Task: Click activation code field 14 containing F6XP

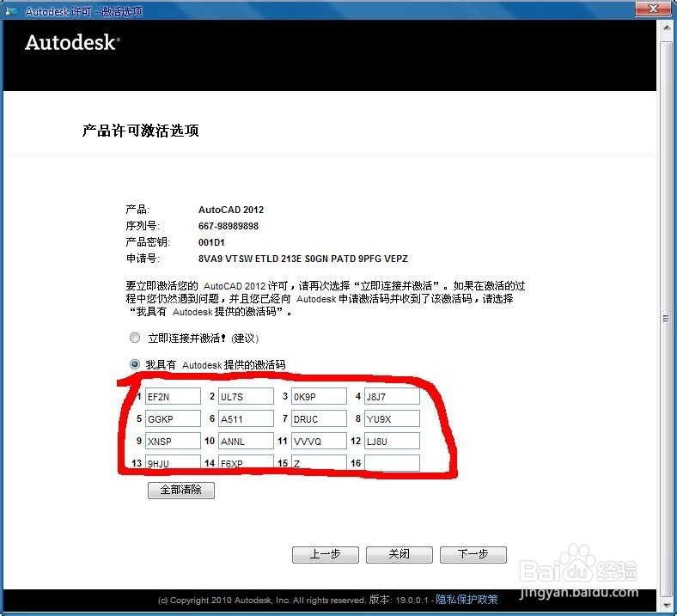Action: (246, 463)
